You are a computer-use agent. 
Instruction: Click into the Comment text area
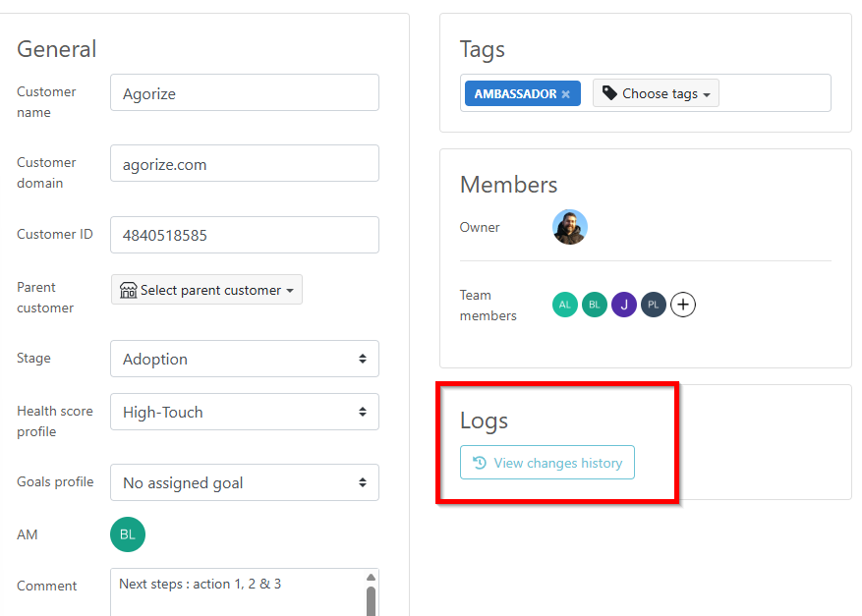pos(236,592)
